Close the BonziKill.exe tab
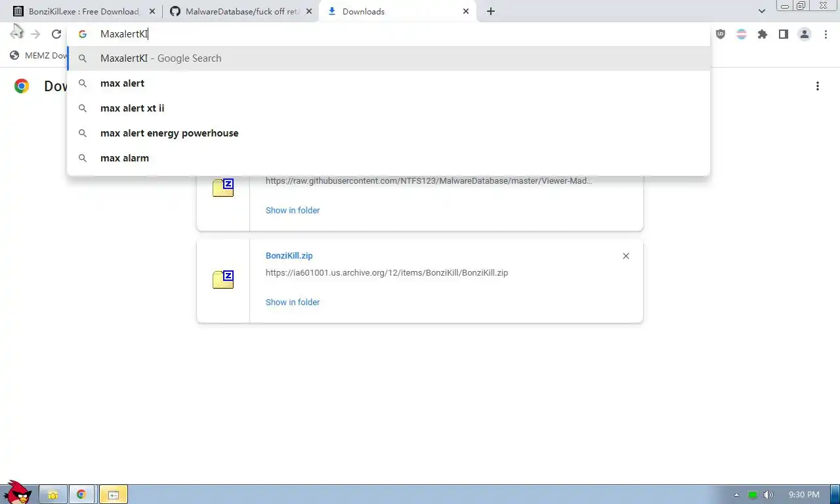 click(152, 11)
